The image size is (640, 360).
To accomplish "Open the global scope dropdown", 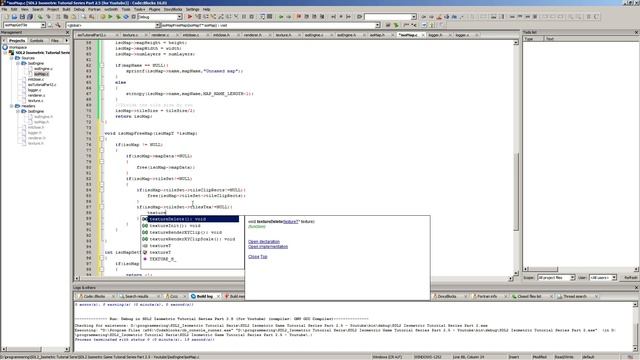I will point(158,25).
